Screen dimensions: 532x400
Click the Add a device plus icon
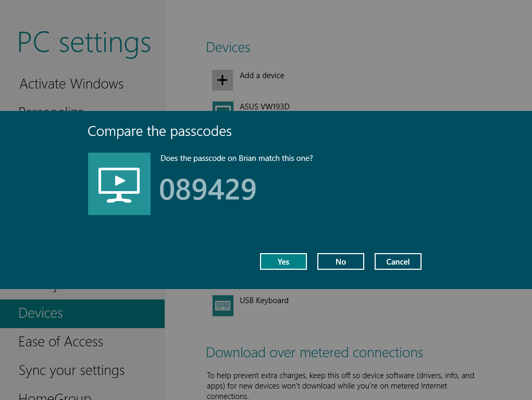pyautogui.click(x=222, y=80)
